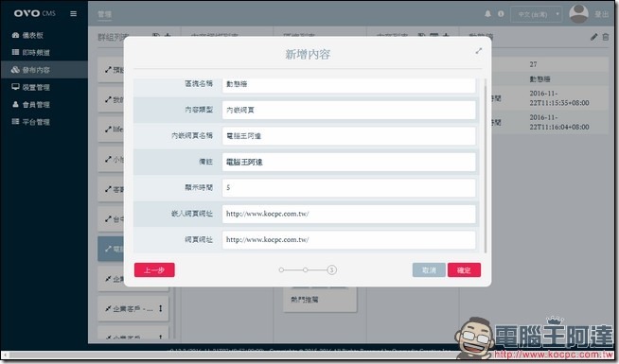Click timestamp 2016-11-22T11:16:04+08:00
619x364 pixels.
(x=559, y=122)
